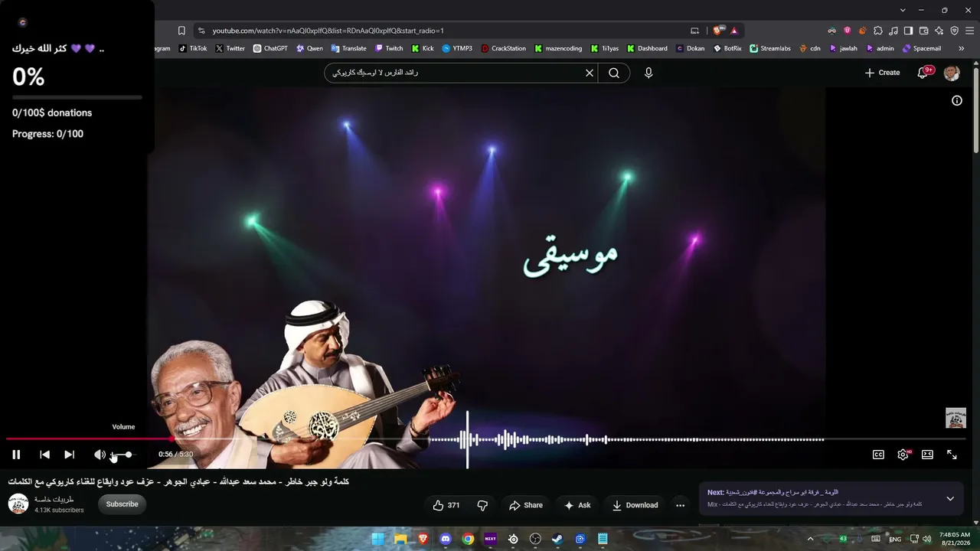Open the Kick bookmark
Viewport: 980px width, 551px height.
click(x=423, y=48)
